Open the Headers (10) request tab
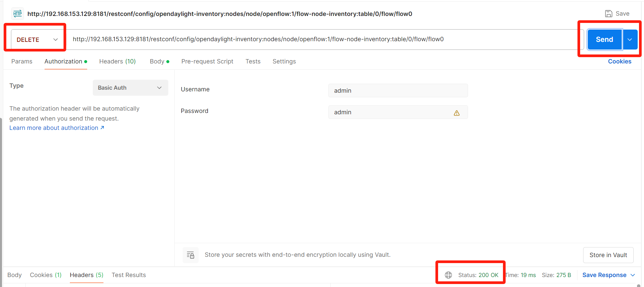This screenshot has height=287, width=644. [117, 61]
